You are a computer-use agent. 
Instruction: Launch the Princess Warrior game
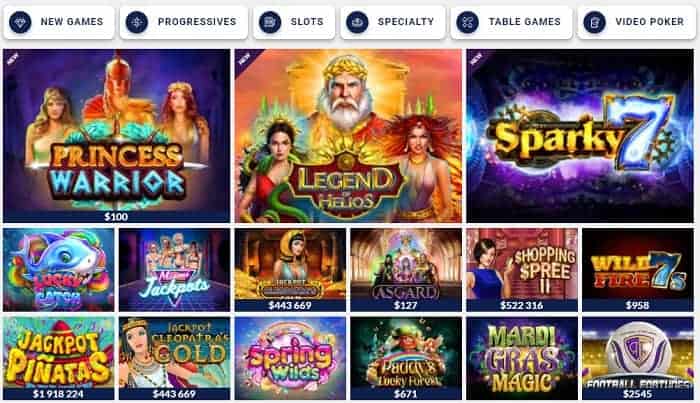[117, 136]
